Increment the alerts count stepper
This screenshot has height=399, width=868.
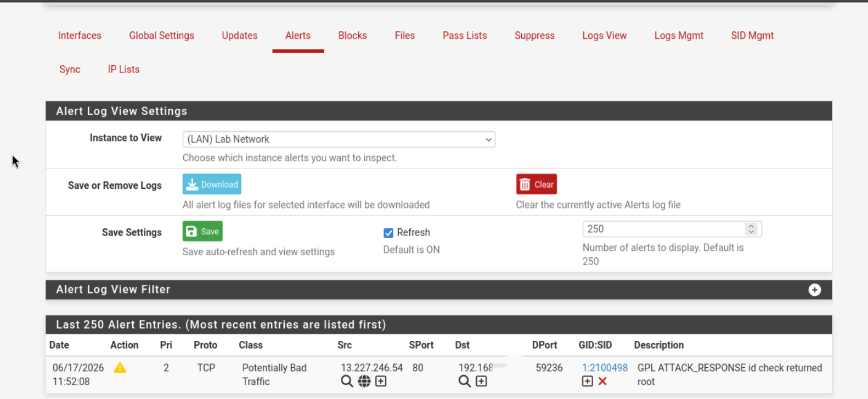pyautogui.click(x=751, y=226)
